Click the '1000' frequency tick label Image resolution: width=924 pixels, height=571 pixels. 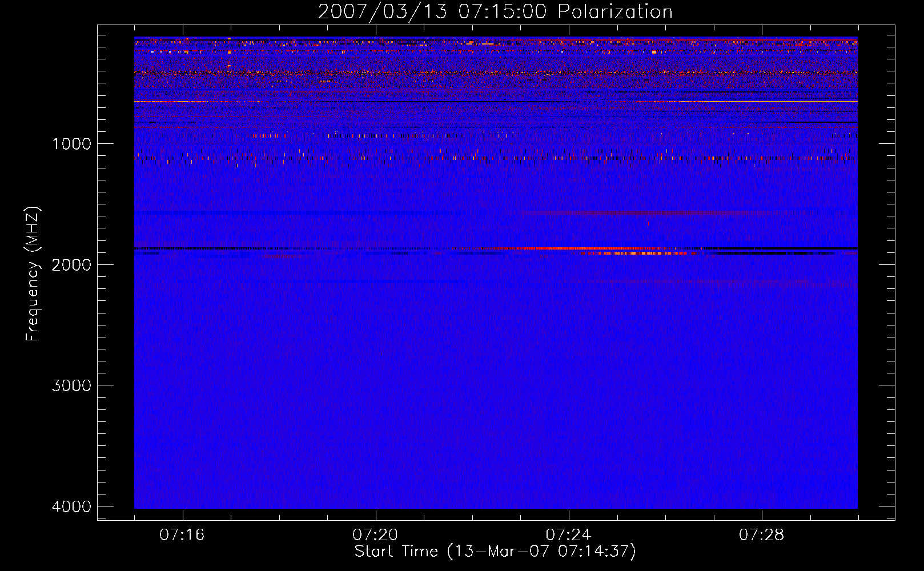coord(71,144)
